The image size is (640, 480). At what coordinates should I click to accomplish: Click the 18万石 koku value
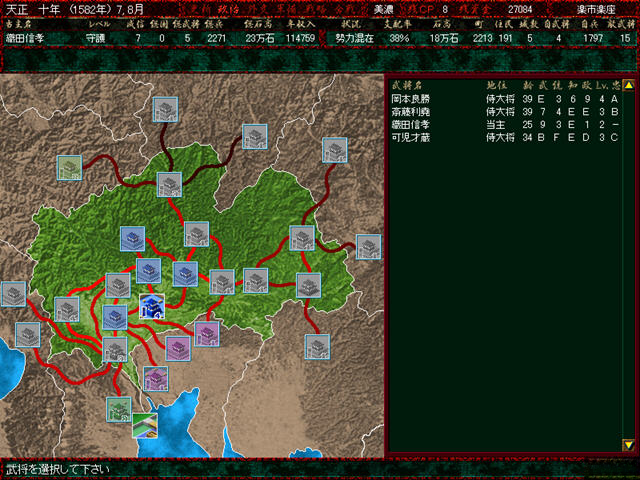(444, 39)
